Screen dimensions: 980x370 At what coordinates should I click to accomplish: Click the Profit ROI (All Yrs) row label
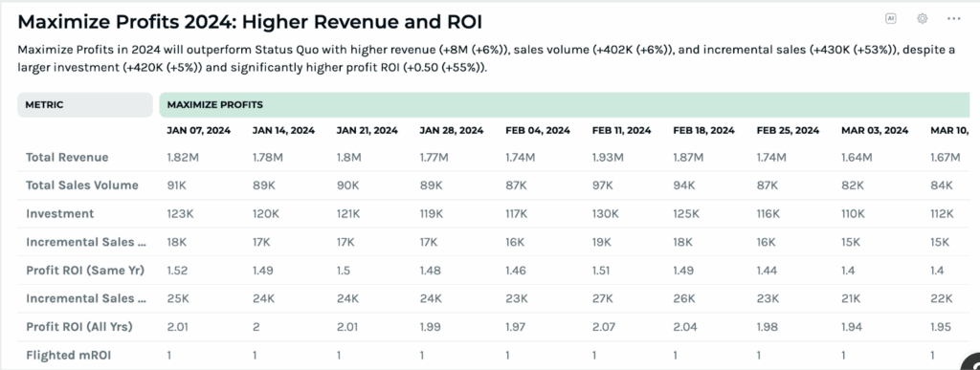point(79,326)
